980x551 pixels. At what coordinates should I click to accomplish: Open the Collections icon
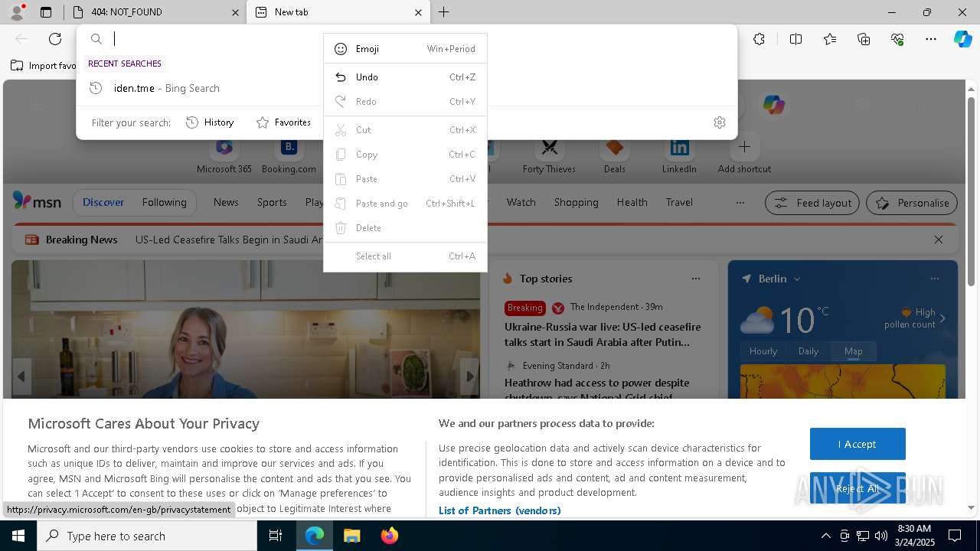864,39
